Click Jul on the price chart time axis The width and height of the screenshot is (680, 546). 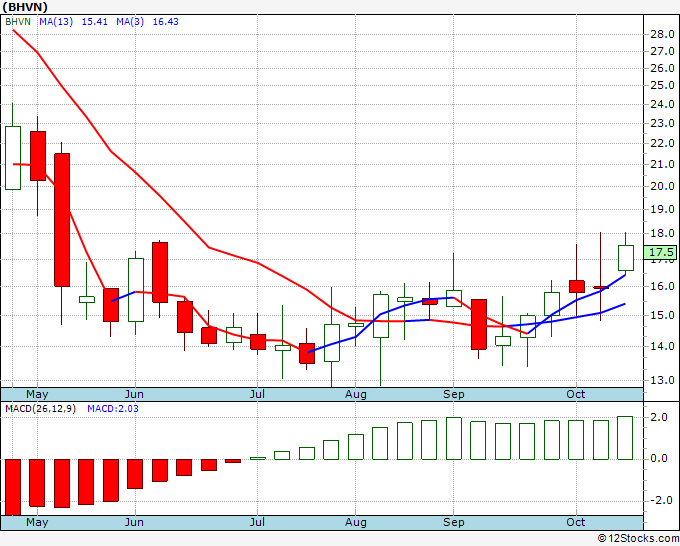click(x=257, y=394)
